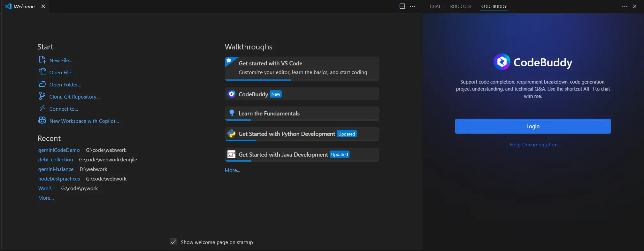Click Open Folder... link
The image size is (644, 251).
coord(65,85)
